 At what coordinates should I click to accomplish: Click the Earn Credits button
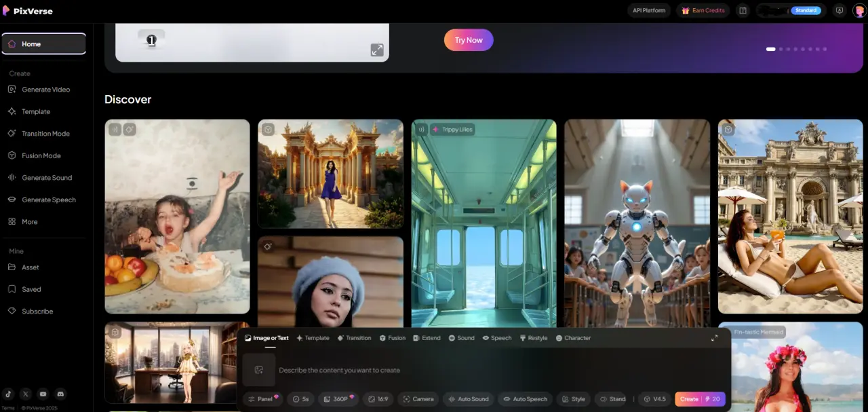(703, 11)
